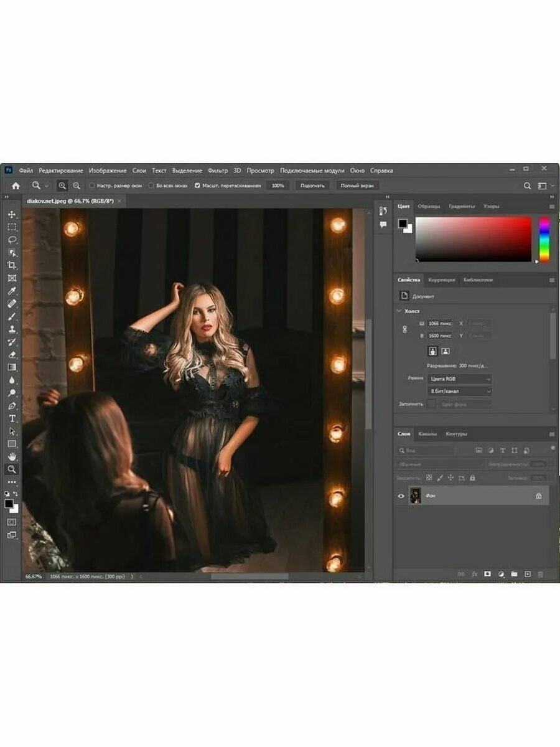Viewport: 560px width, 747px height.
Task: Toggle 'Во всех окнах' checkbox
Action: coord(151,186)
